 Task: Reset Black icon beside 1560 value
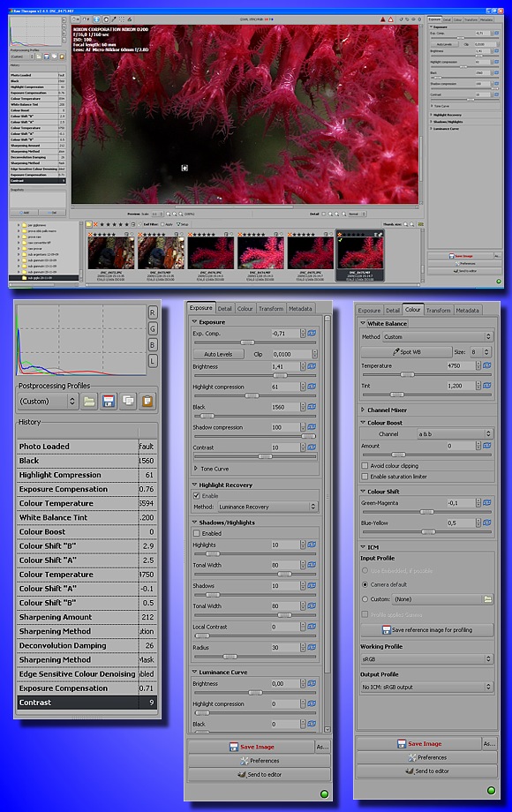312,407
